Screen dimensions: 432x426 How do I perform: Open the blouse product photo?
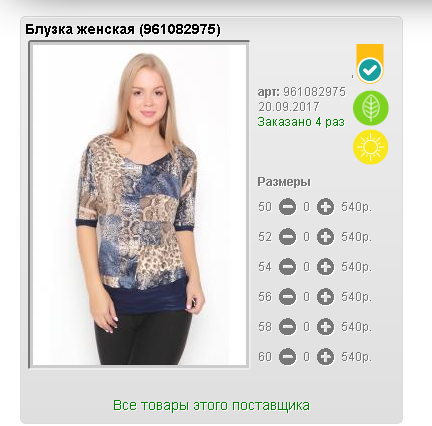coord(139,205)
